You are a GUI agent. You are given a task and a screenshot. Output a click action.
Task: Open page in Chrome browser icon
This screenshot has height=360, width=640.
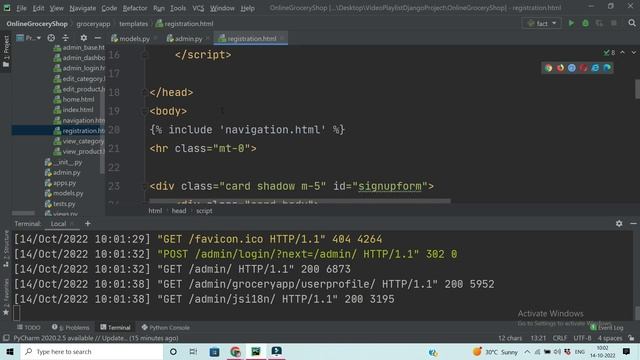pos(549,68)
